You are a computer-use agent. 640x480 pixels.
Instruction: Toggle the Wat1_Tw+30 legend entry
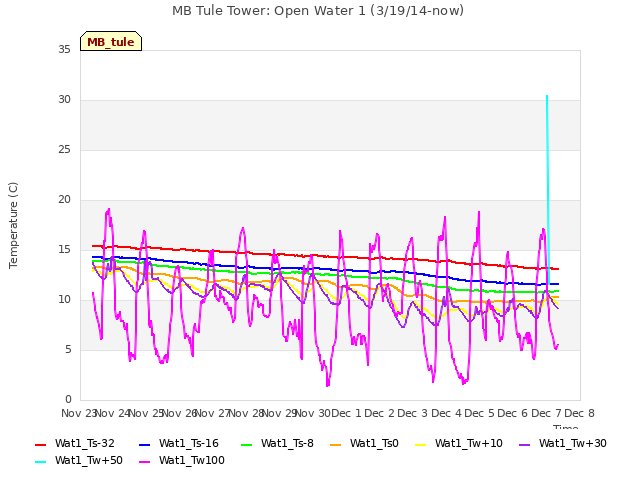tap(563, 443)
